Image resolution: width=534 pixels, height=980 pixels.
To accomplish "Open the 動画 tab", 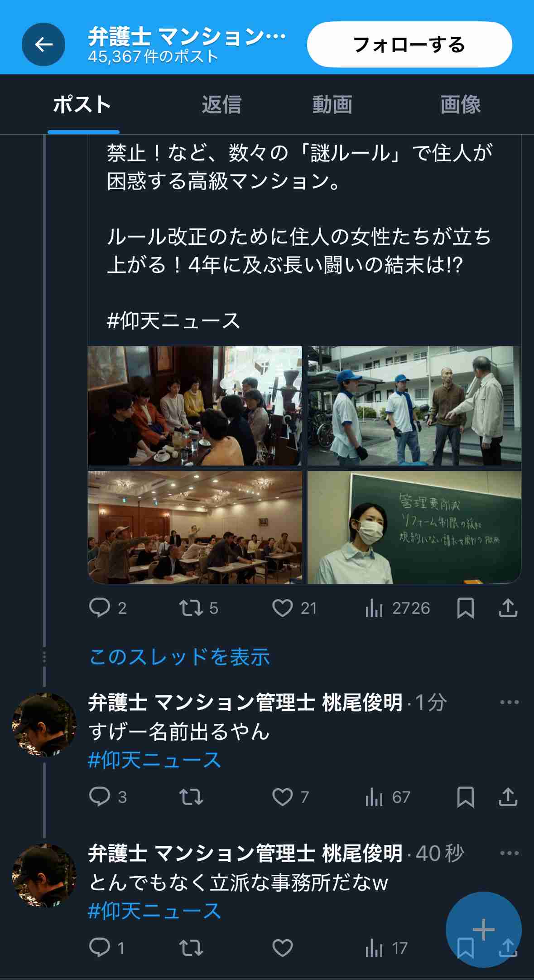I will (x=332, y=105).
